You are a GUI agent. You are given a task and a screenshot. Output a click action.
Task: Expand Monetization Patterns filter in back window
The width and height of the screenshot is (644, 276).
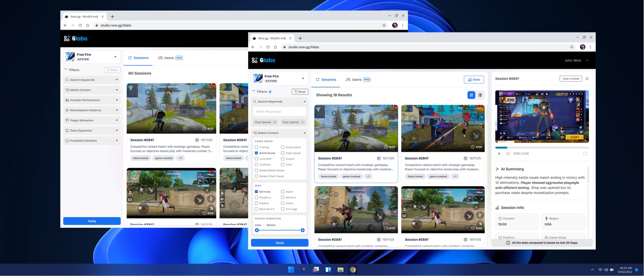(92, 110)
